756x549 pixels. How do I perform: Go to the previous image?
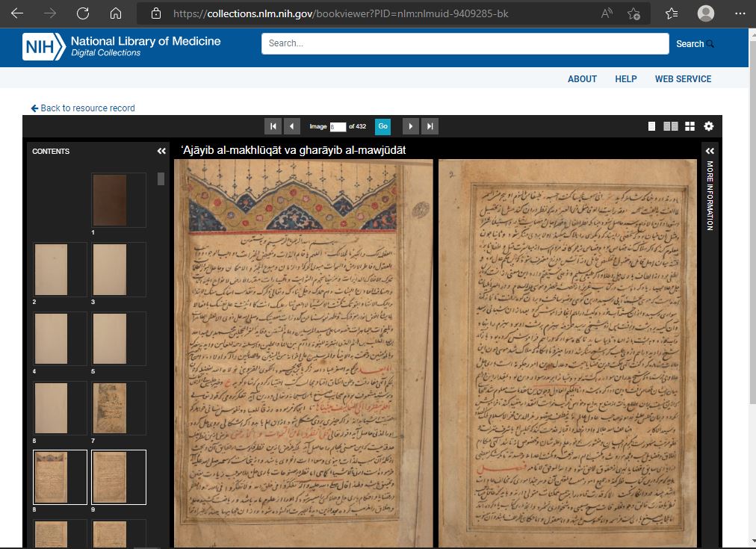[x=291, y=126]
